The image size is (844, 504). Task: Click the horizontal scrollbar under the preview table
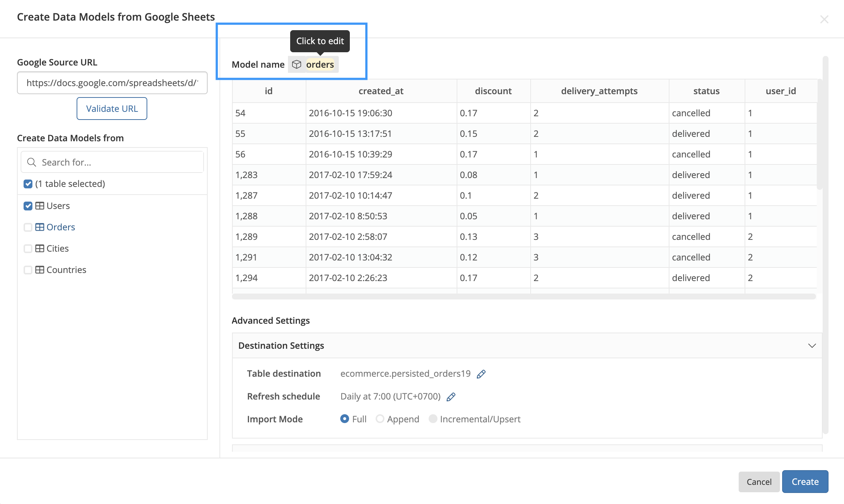tap(524, 297)
